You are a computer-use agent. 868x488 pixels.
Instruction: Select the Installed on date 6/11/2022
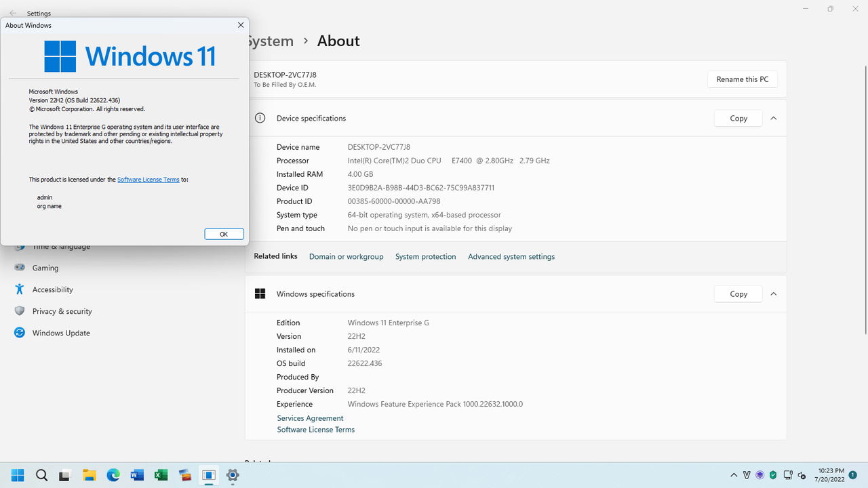tap(364, 350)
